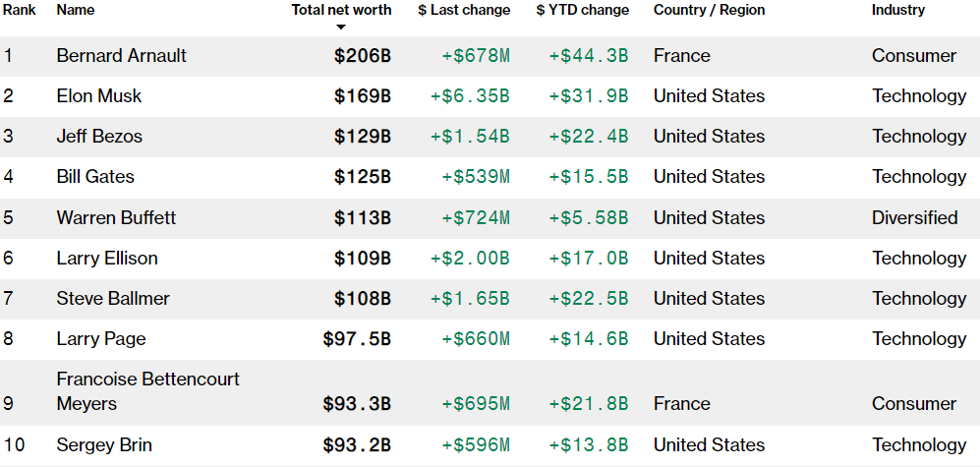Open Bernard Arnault's profile

point(121,56)
